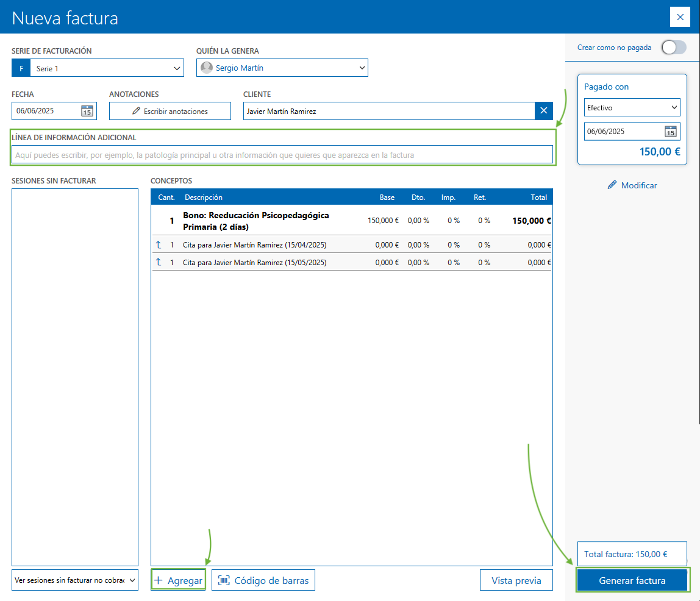This screenshot has width=700, height=601.
Task: Click the Código de barras button
Action: click(x=263, y=580)
